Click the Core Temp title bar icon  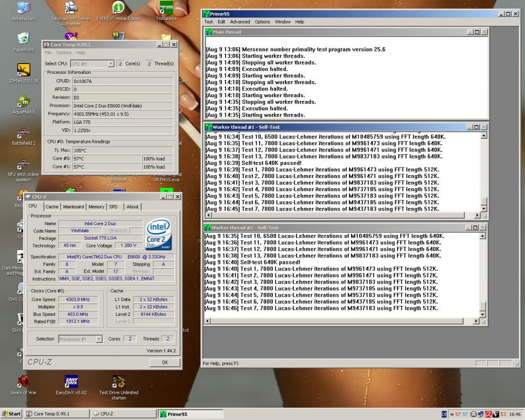coord(47,44)
